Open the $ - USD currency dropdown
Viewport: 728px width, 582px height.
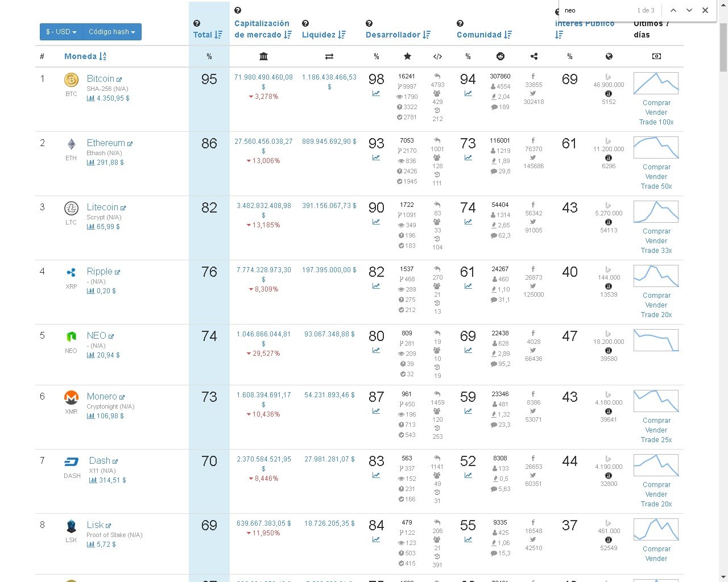pos(61,32)
